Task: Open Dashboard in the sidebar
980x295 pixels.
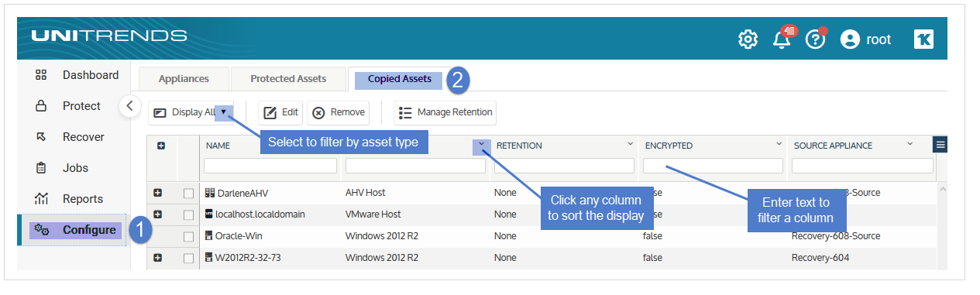Action: tap(77, 75)
